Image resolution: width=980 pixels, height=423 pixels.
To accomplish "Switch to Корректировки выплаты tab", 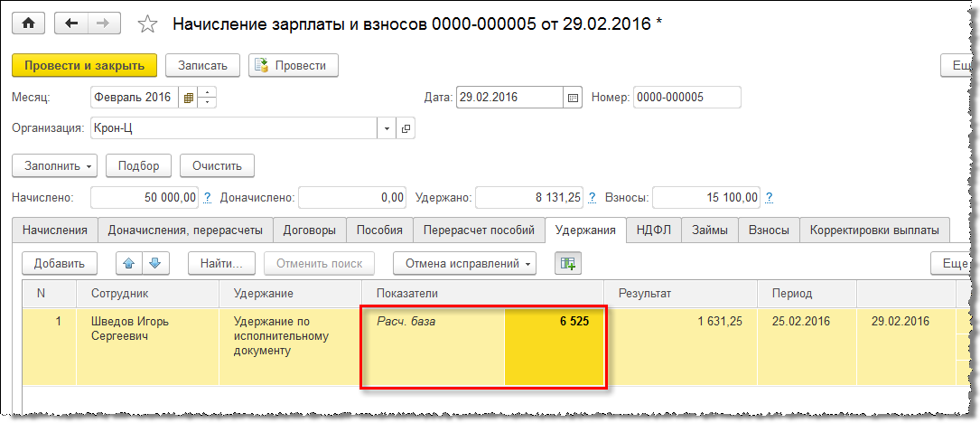I will (x=874, y=230).
